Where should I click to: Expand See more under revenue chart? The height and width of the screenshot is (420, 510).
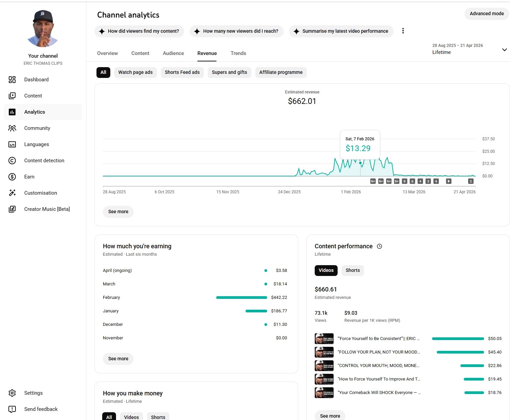(x=118, y=212)
